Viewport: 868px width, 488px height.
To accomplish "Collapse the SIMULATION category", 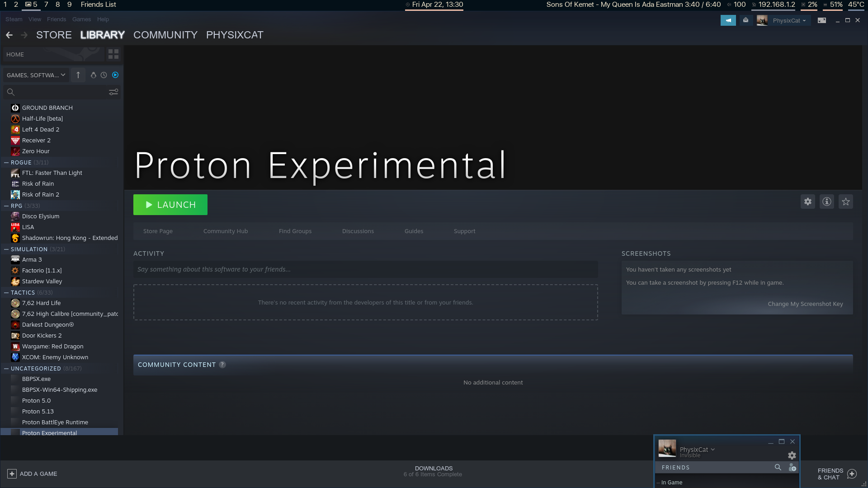I will pos(6,249).
